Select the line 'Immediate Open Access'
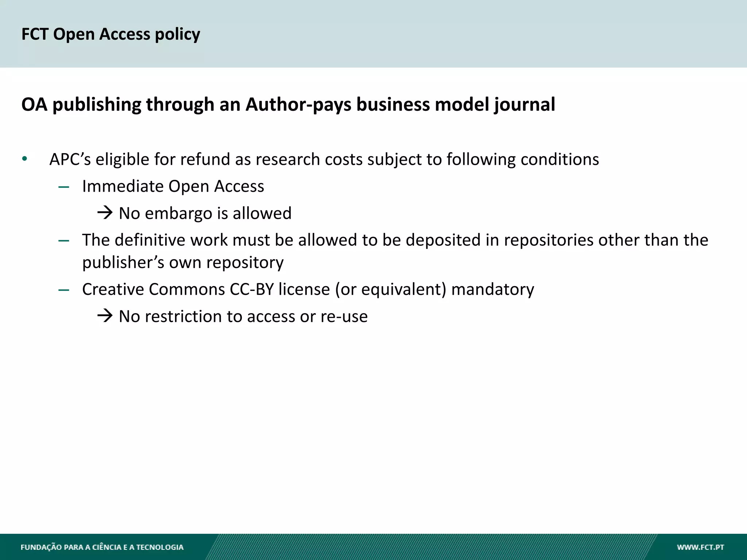 click(173, 186)
